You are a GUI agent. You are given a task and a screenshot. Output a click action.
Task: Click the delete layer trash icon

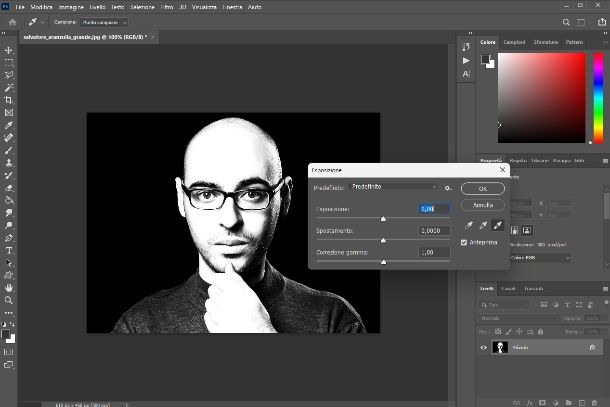pos(594,403)
